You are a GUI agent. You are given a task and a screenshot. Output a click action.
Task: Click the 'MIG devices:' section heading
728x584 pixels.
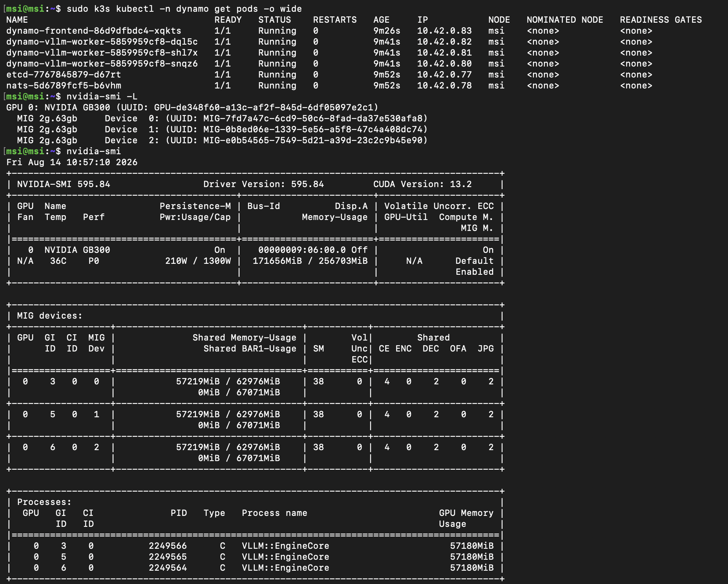[x=50, y=315]
